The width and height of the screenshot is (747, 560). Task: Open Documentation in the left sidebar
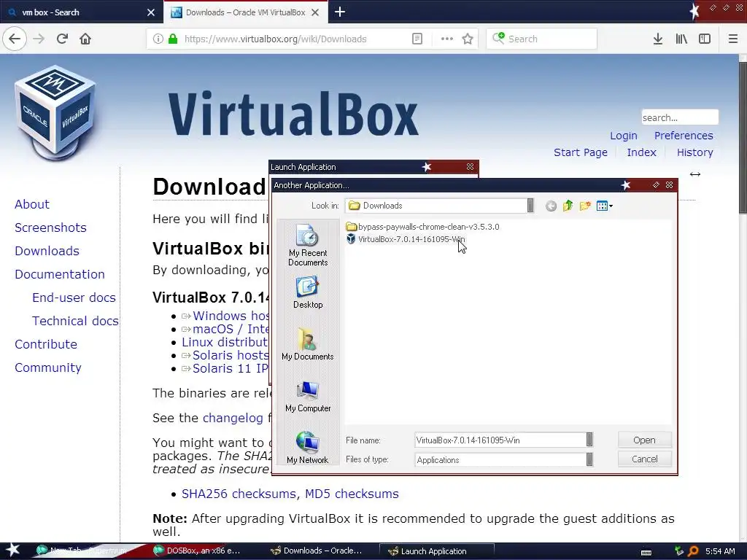click(60, 274)
